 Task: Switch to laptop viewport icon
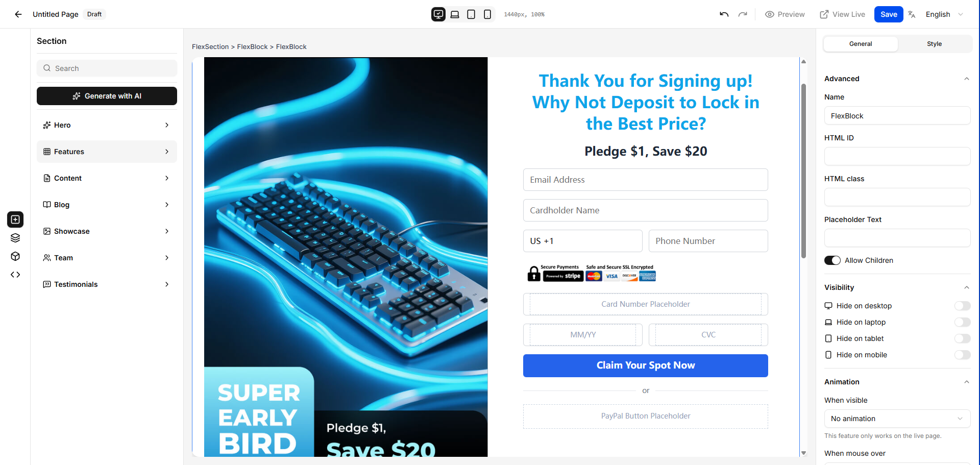tap(455, 14)
